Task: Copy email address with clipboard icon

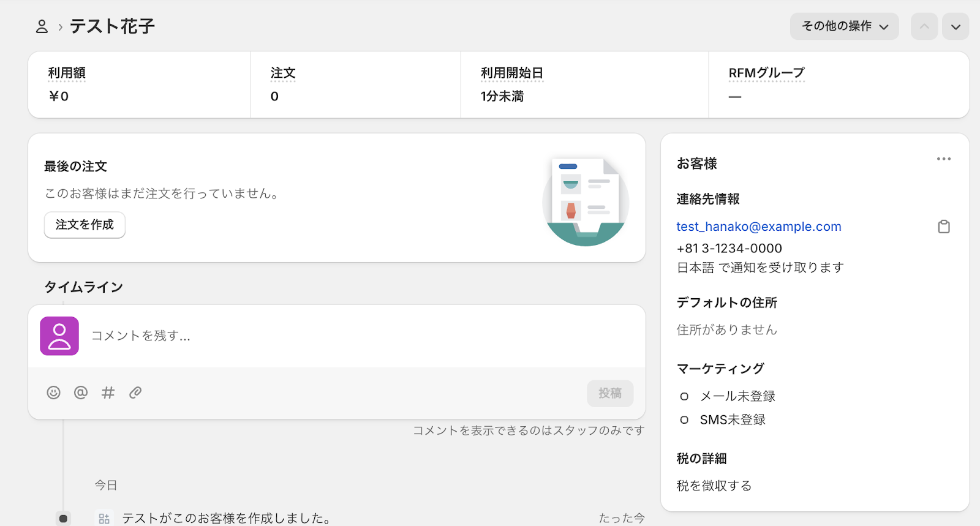Action: pos(944,227)
